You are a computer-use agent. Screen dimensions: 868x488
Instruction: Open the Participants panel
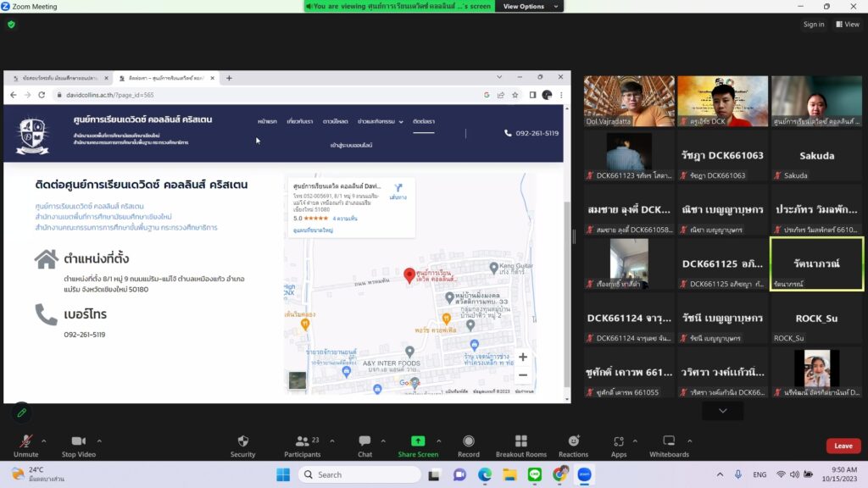pos(302,441)
